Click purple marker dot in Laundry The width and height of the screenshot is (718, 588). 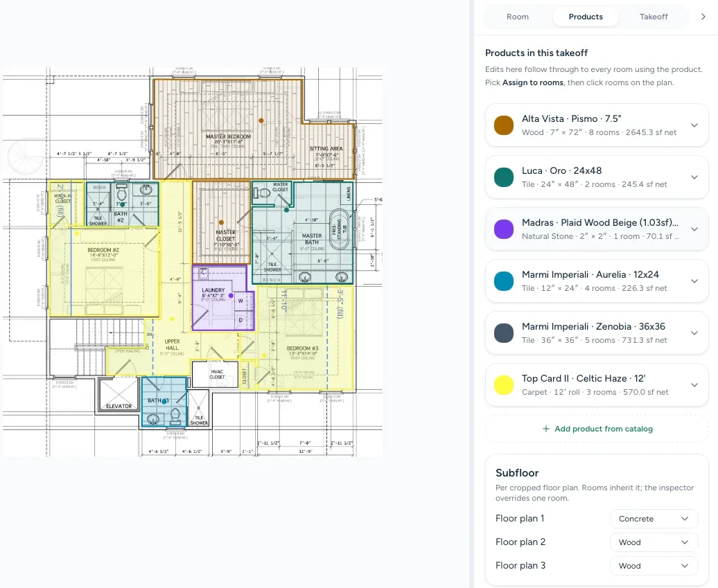tap(231, 296)
